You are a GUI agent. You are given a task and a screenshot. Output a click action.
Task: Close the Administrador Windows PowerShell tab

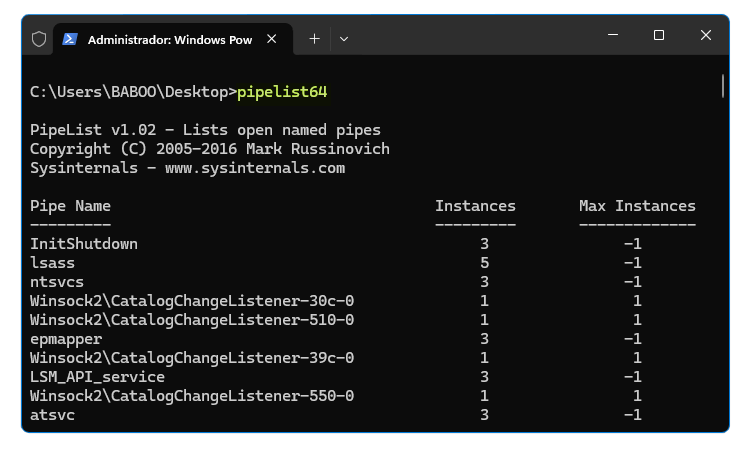(272, 39)
